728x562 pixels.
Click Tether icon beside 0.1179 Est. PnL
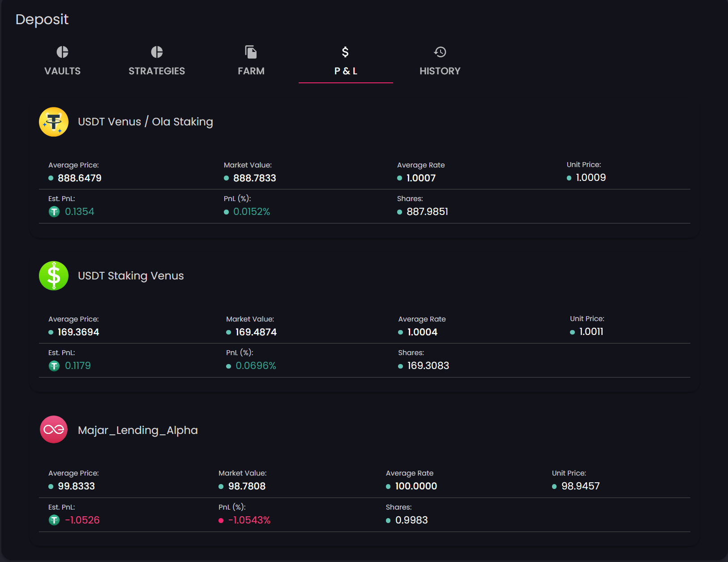pos(54,366)
